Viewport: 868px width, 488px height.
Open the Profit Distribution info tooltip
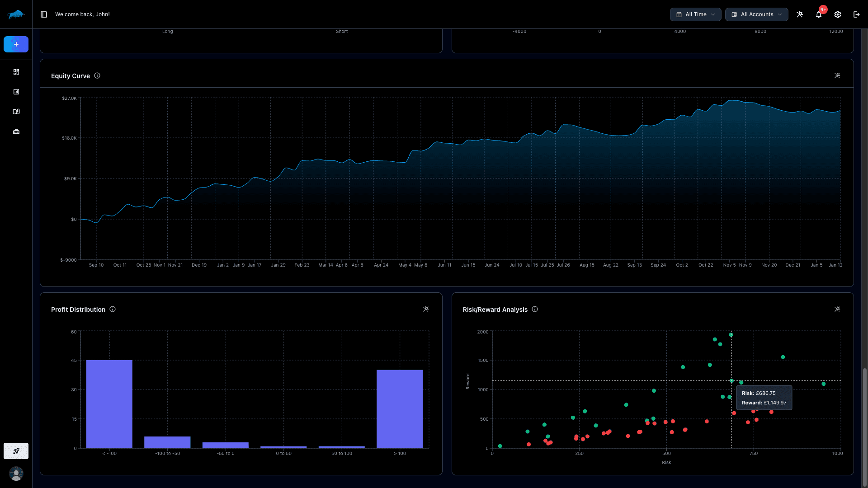coord(113,309)
